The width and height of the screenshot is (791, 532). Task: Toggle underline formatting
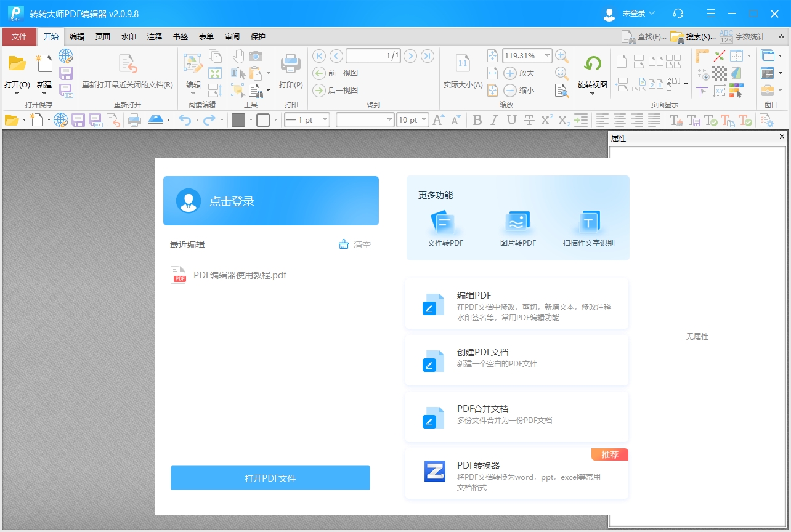click(511, 120)
